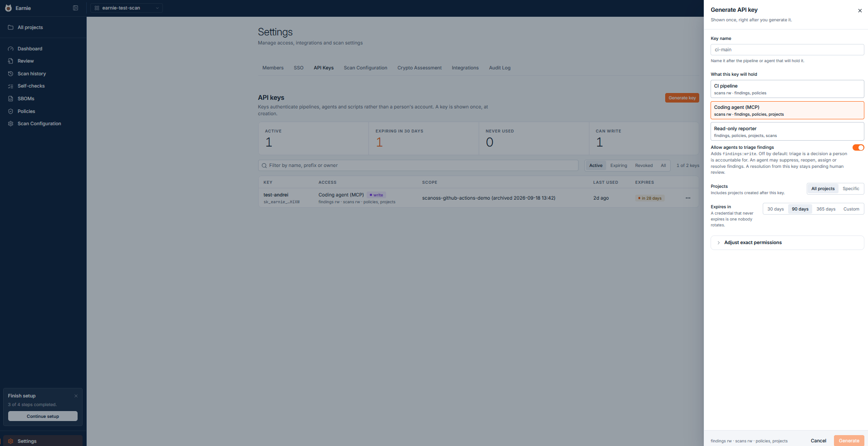Image resolution: width=868 pixels, height=446 pixels.
Task: Open Scan history in sidebar
Action: tap(32, 74)
